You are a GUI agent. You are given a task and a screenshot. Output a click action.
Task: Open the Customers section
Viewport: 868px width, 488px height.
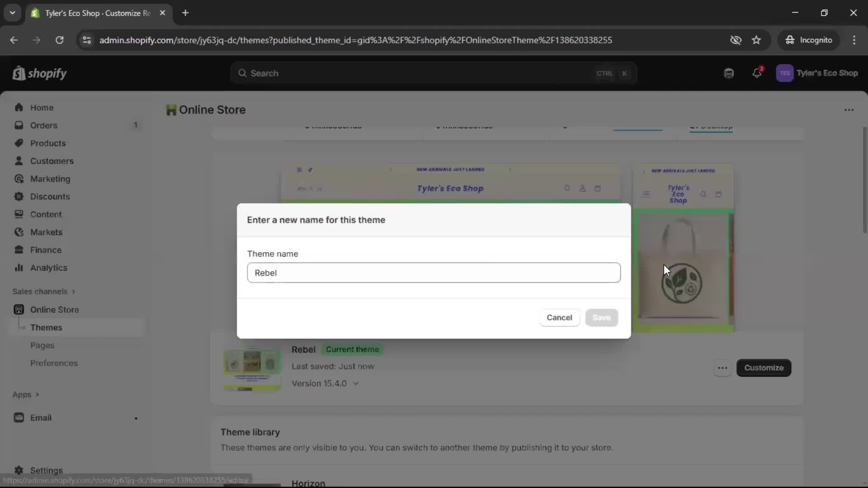pyautogui.click(x=52, y=161)
